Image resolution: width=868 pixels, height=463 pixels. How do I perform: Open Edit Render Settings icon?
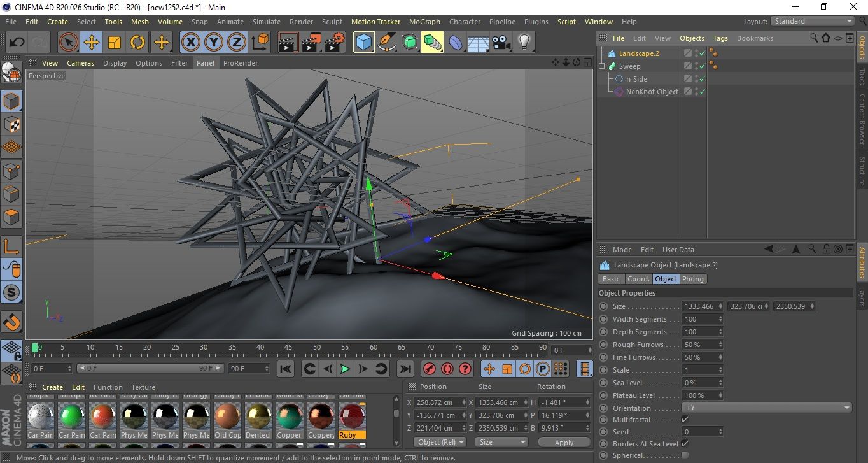(335, 43)
